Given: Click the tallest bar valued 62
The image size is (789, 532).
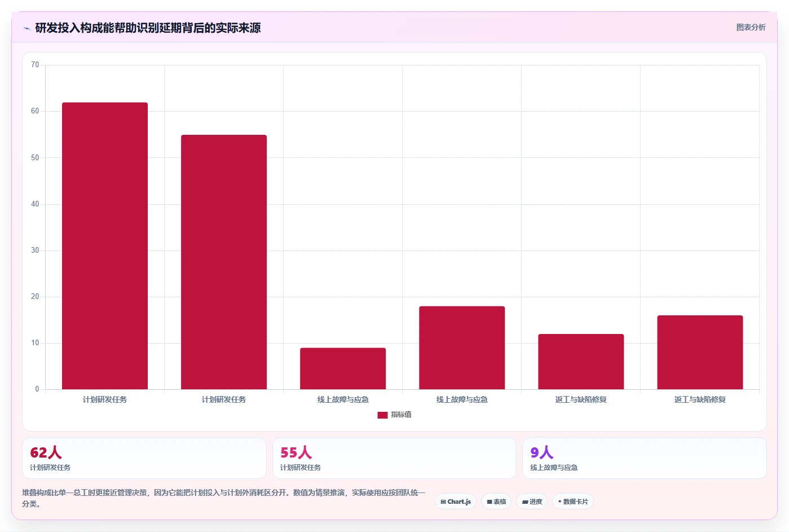Looking at the screenshot, I should [x=105, y=246].
